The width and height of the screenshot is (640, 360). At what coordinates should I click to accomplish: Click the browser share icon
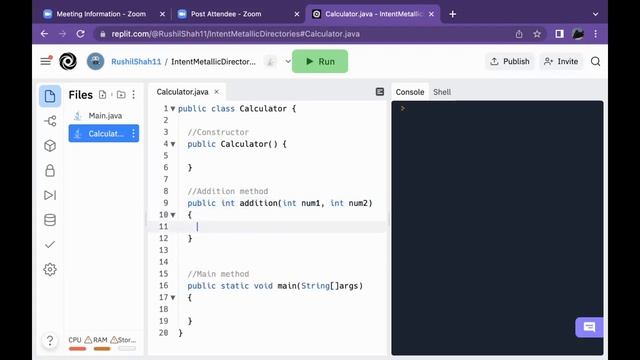(x=519, y=34)
